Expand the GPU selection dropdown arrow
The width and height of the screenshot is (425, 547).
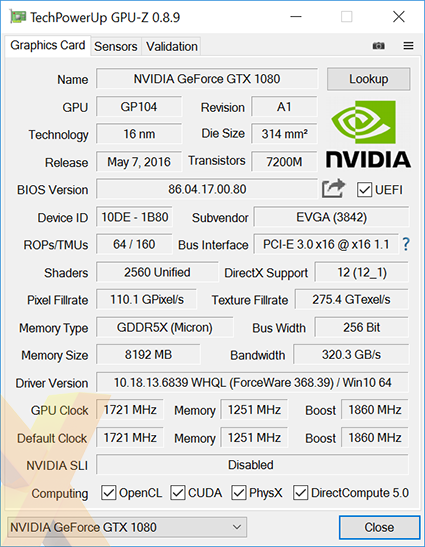[237, 527]
